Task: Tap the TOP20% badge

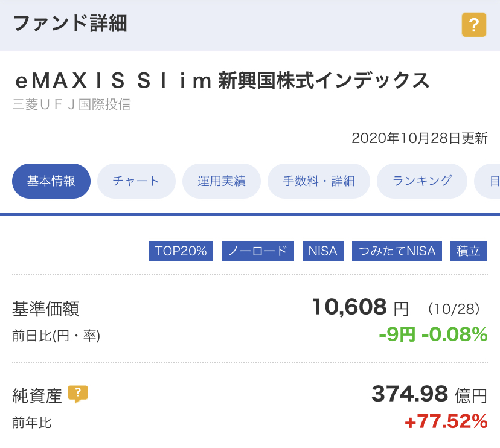Action: click(181, 251)
